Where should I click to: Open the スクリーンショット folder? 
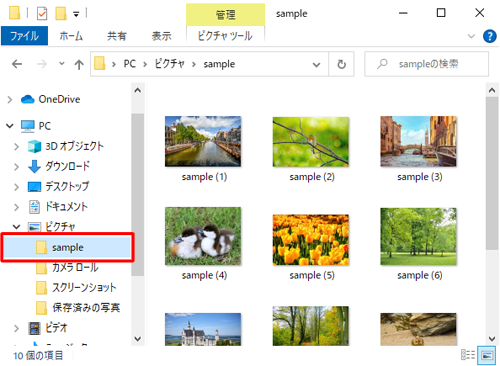click(x=76, y=287)
